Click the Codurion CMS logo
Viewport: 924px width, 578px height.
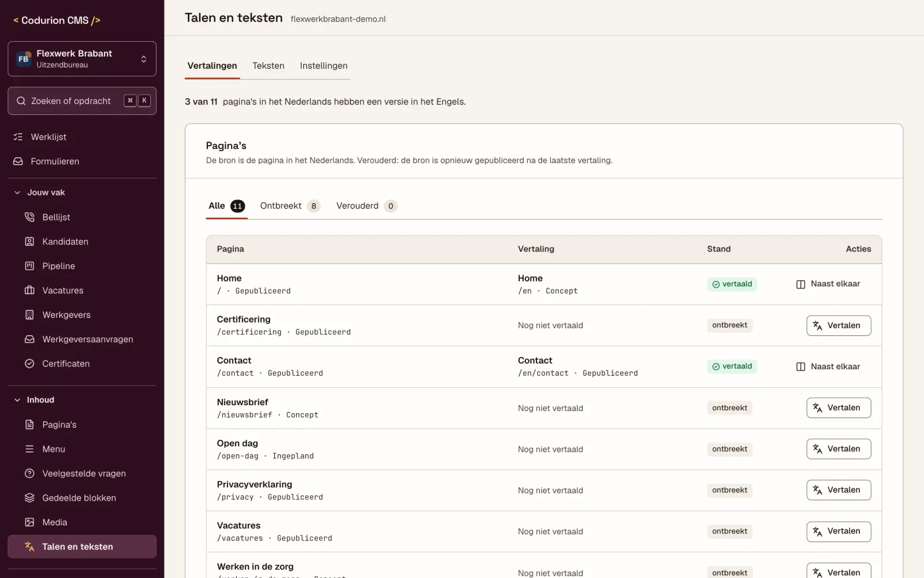57,20
